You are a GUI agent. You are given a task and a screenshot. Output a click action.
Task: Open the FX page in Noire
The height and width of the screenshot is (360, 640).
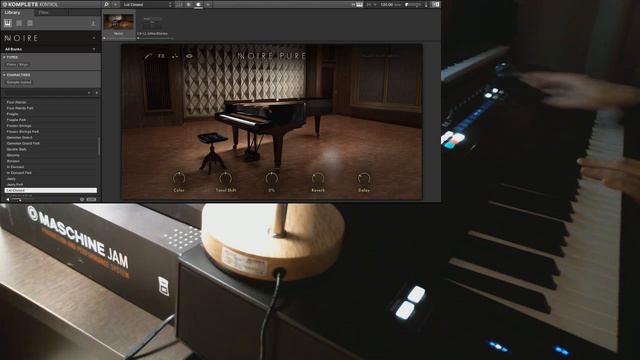point(161,56)
